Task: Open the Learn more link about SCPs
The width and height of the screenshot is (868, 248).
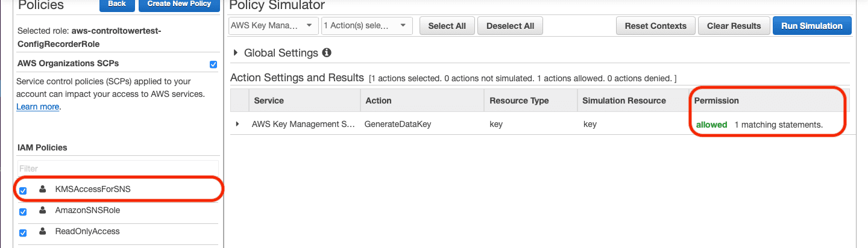Action: (38, 107)
